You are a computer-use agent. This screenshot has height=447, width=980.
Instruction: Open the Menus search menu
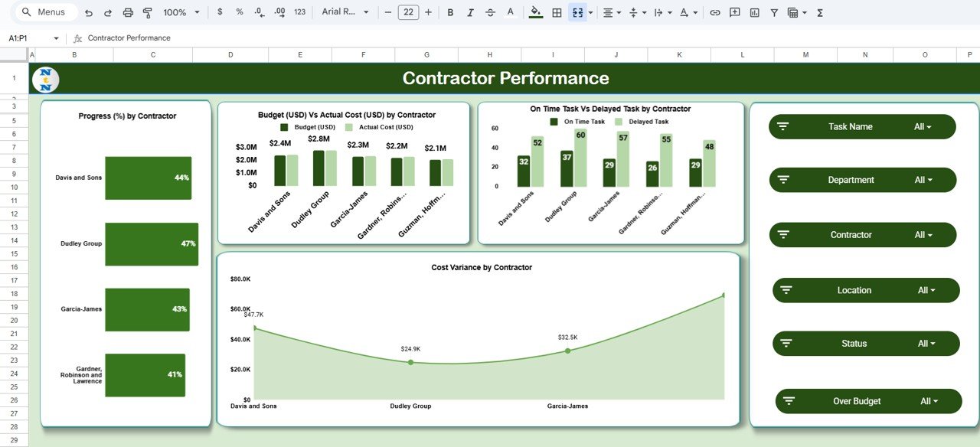tap(42, 12)
